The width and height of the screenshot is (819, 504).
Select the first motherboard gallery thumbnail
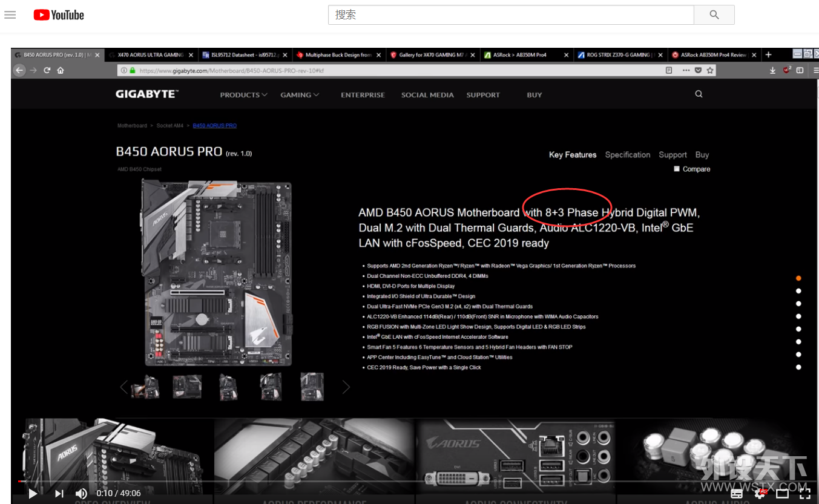coord(146,387)
